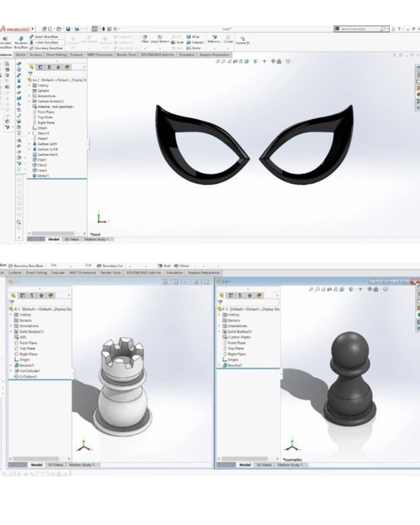Screen dimensions: 420x525
Task: Select Surface-Knit3 feature in tree
Action: click(x=45, y=155)
